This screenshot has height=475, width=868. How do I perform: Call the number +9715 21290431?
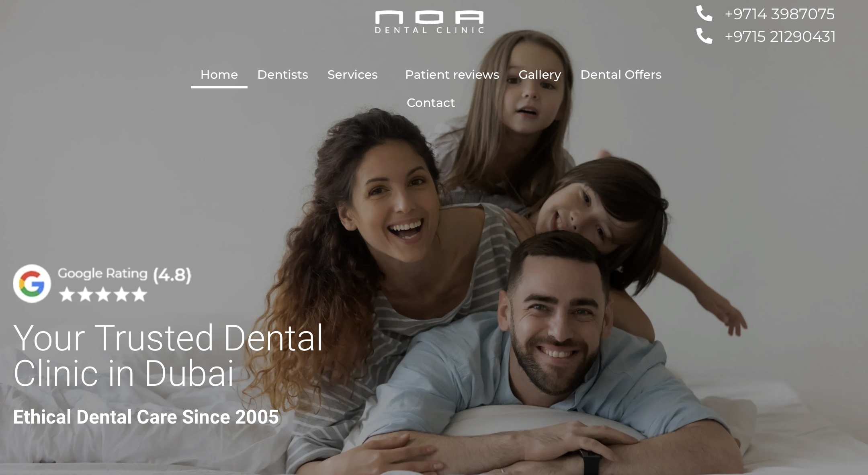tap(780, 37)
